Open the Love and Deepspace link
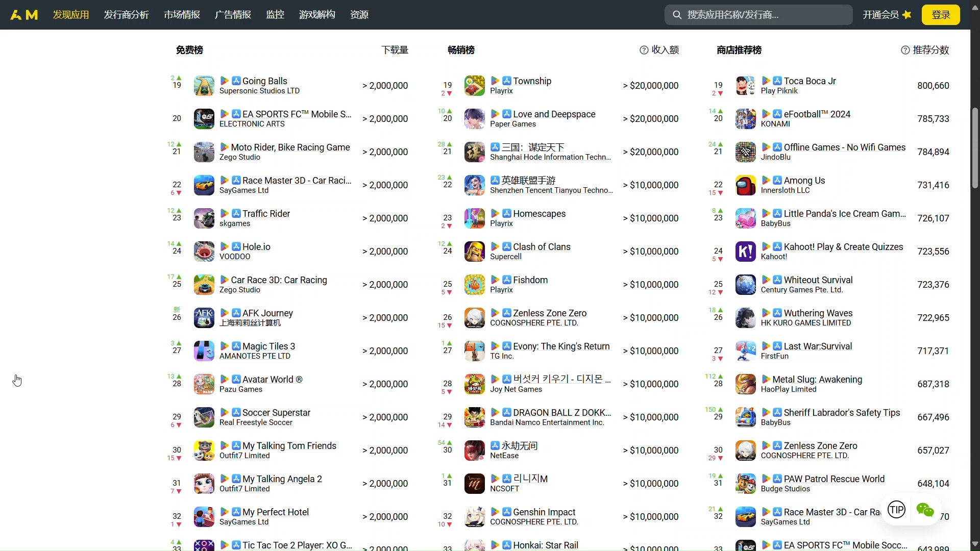This screenshot has height=551, width=980. point(554,114)
